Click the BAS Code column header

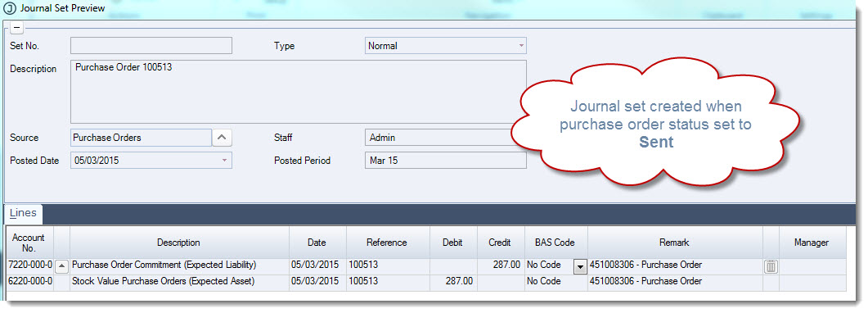point(555,243)
